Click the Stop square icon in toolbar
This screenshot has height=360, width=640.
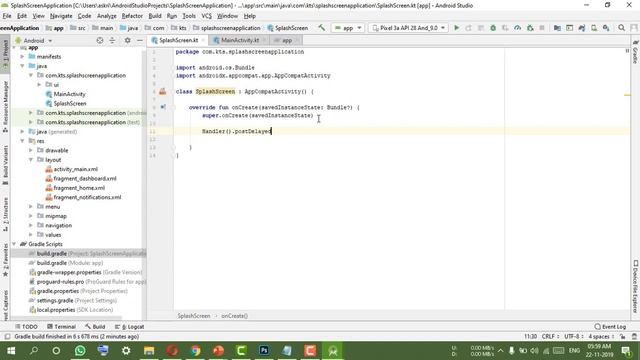pos(542,28)
